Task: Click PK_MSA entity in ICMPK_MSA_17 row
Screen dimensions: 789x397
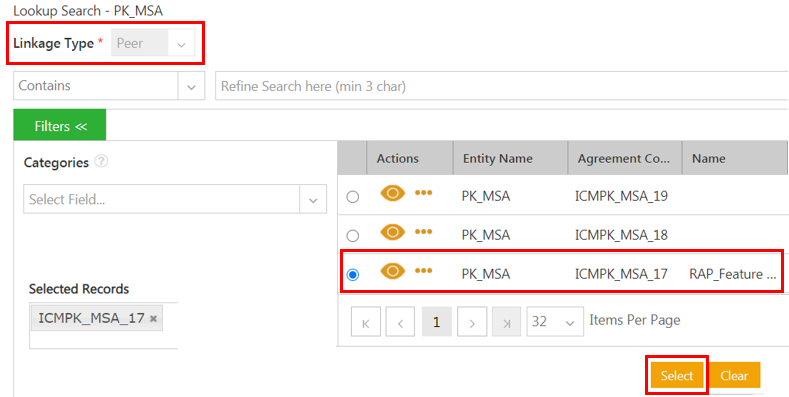Action: click(486, 274)
